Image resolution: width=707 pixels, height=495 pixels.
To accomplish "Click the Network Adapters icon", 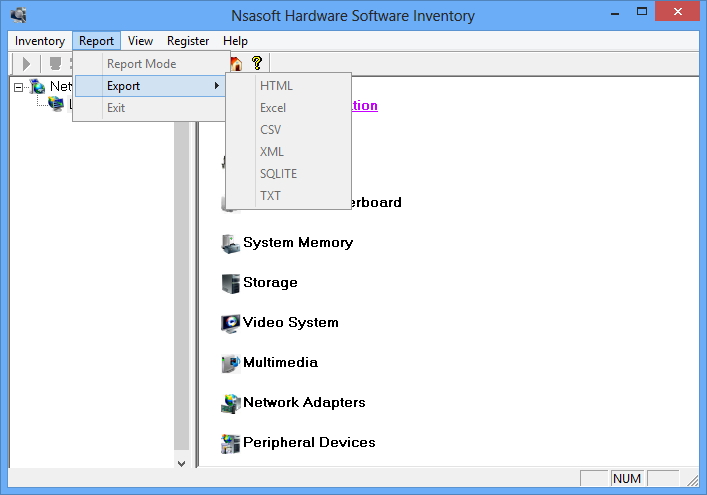I will click(x=230, y=403).
